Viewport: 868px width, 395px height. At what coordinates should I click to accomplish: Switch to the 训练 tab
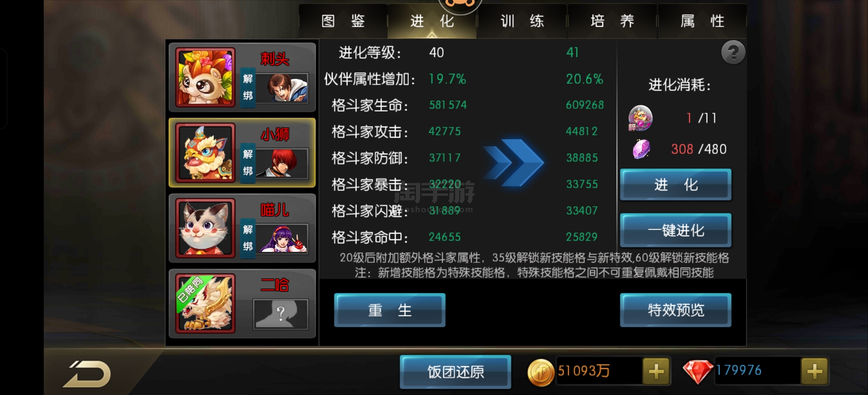click(522, 21)
